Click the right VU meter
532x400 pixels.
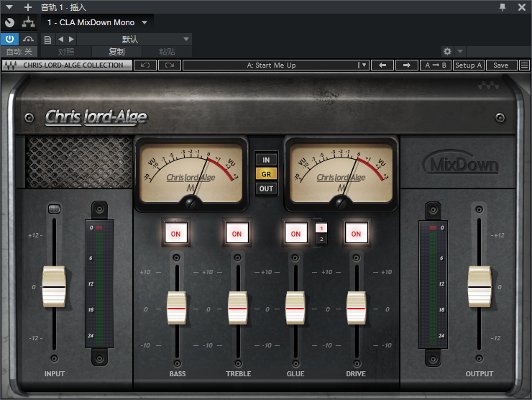[x=341, y=173]
